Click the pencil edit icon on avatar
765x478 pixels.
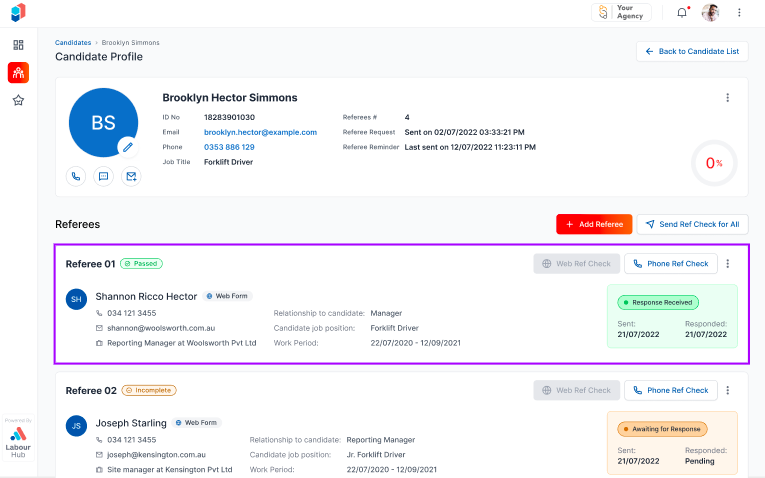coord(126,146)
